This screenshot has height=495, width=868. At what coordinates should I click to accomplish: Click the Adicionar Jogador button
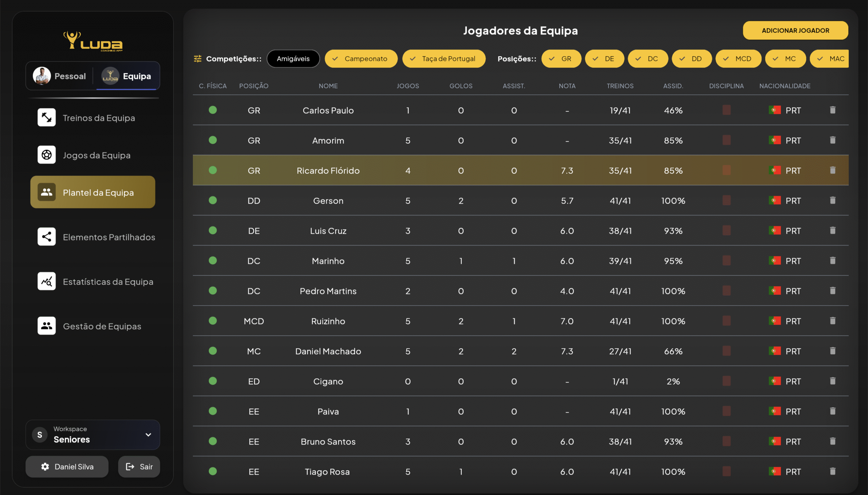[795, 30]
